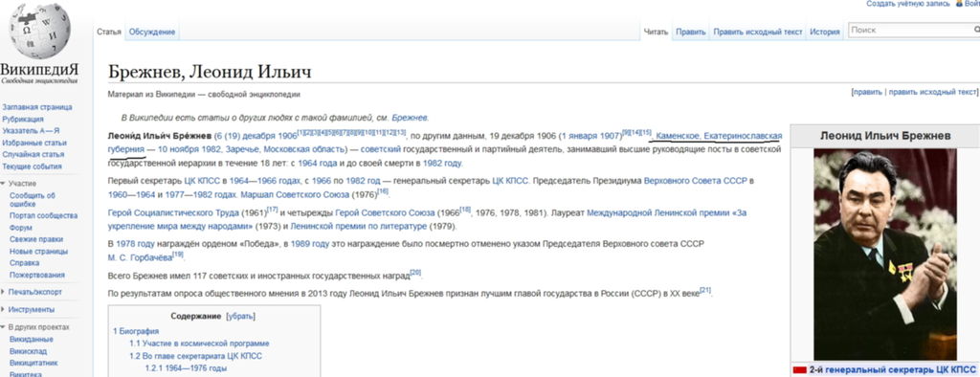980x377 pixels.
Task: Open М. С. Горбачёва link
Action: pyautogui.click(x=140, y=257)
